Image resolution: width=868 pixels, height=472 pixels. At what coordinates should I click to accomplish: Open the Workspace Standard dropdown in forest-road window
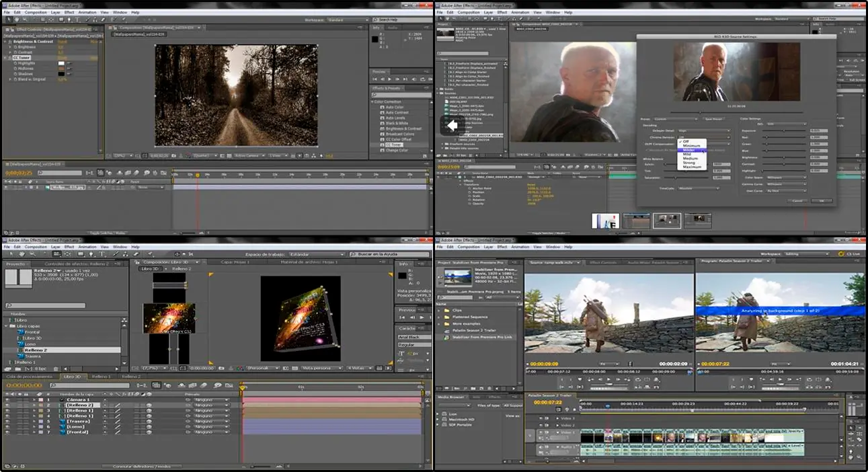(348, 20)
